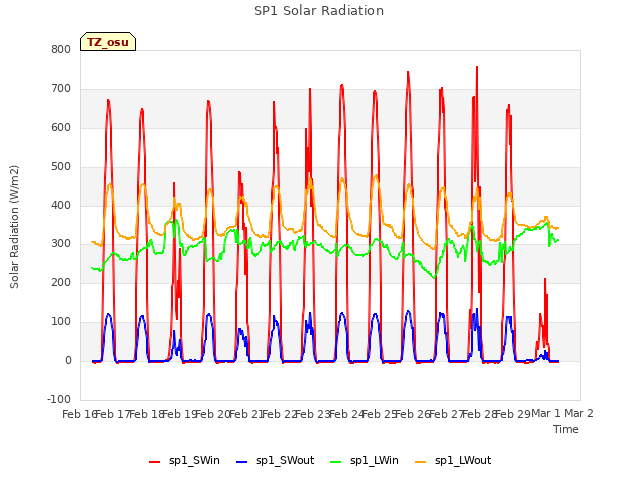Click the 500 y-axis tick label
The height and width of the screenshot is (480, 640).
coord(61,166)
